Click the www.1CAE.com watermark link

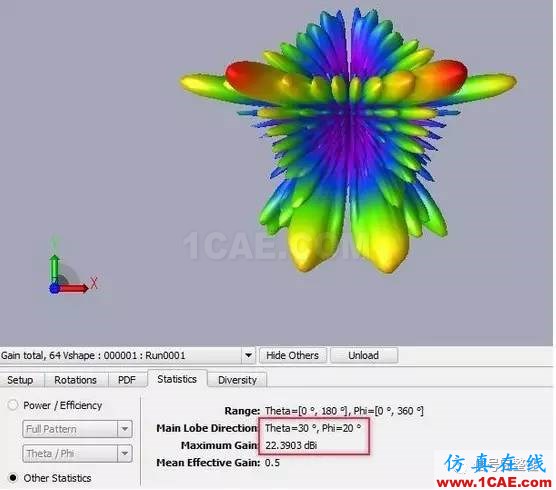coord(494,483)
